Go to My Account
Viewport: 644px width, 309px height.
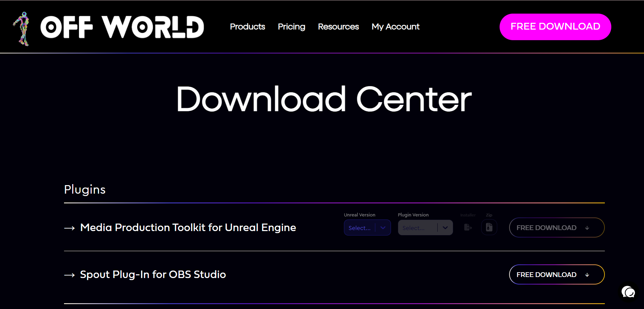[396, 27]
